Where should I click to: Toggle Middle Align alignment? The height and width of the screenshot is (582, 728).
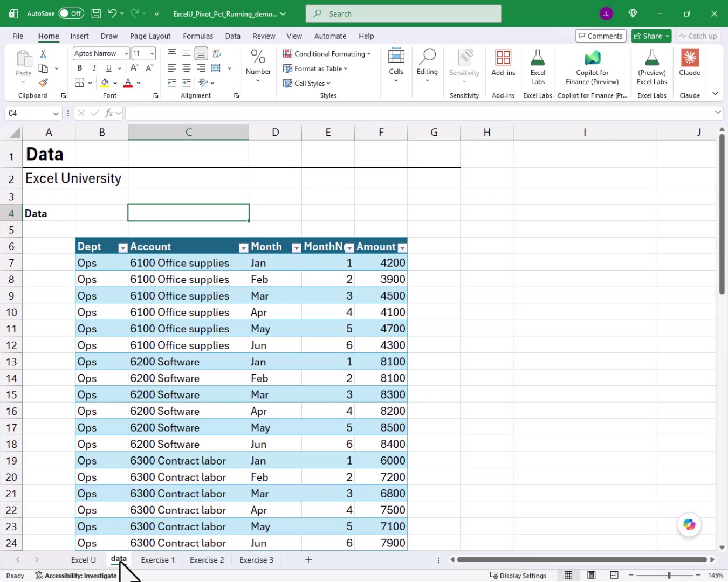point(187,53)
